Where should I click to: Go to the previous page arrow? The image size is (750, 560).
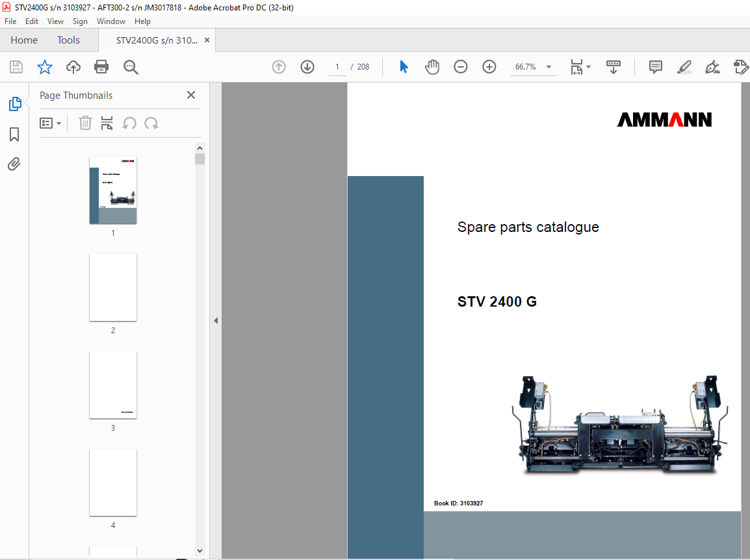pyautogui.click(x=279, y=67)
